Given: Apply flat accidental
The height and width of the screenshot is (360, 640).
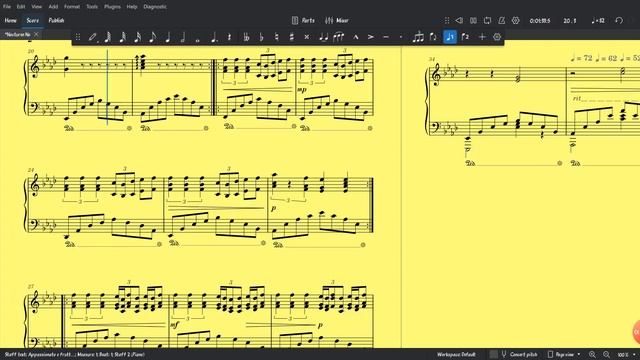Looking at the screenshot, I should point(261,37).
